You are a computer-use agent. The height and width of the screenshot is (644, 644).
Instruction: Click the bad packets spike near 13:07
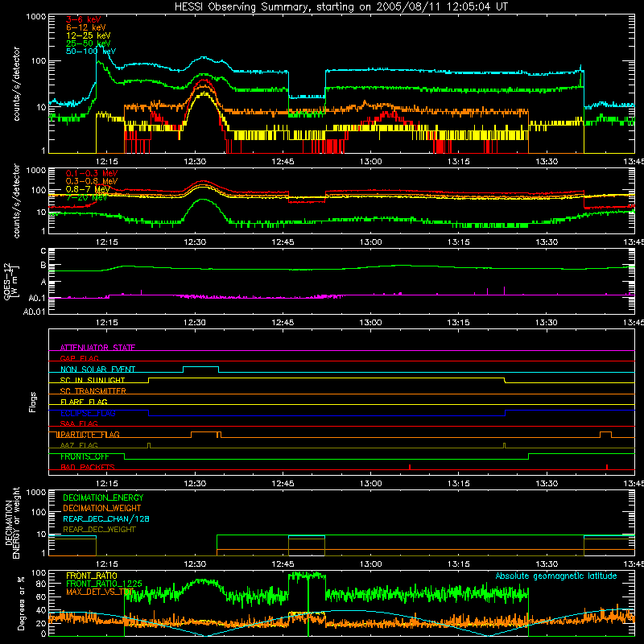coord(410,467)
